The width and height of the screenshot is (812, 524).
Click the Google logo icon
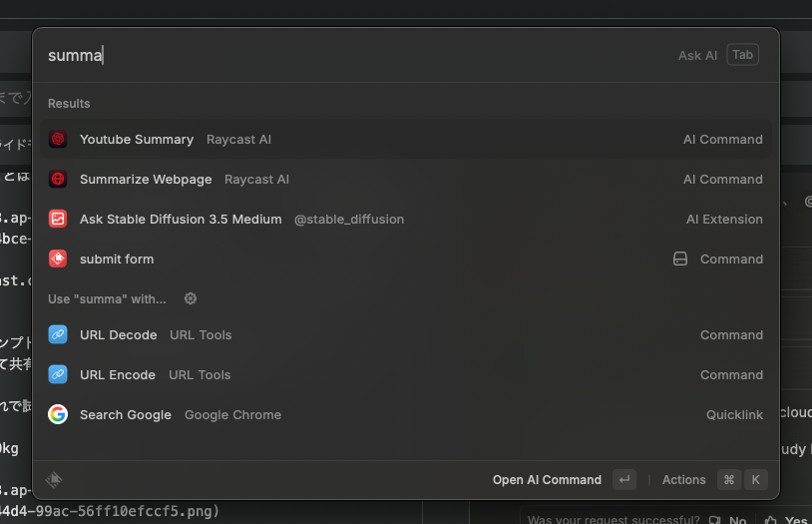58,414
